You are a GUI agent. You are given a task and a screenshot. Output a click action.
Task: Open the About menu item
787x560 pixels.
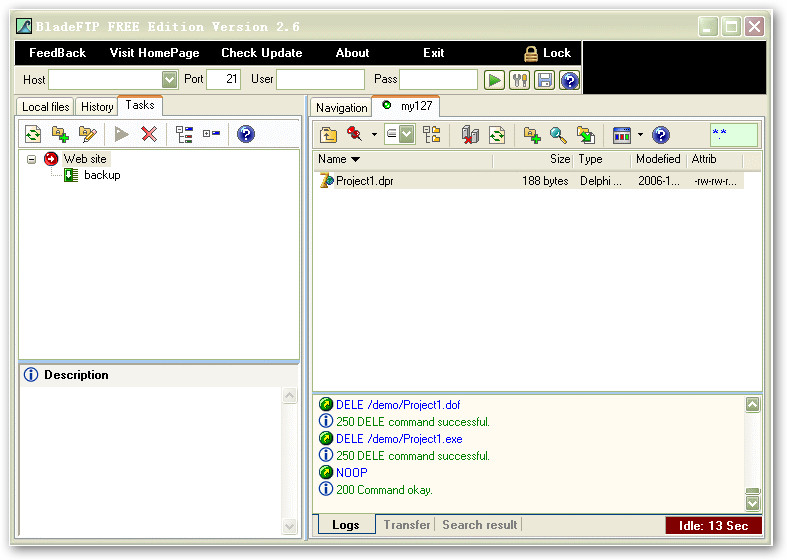click(x=352, y=53)
